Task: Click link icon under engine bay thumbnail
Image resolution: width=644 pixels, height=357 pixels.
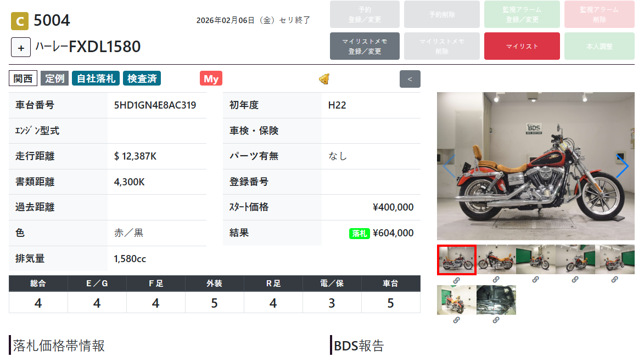Action: pos(496,320)
